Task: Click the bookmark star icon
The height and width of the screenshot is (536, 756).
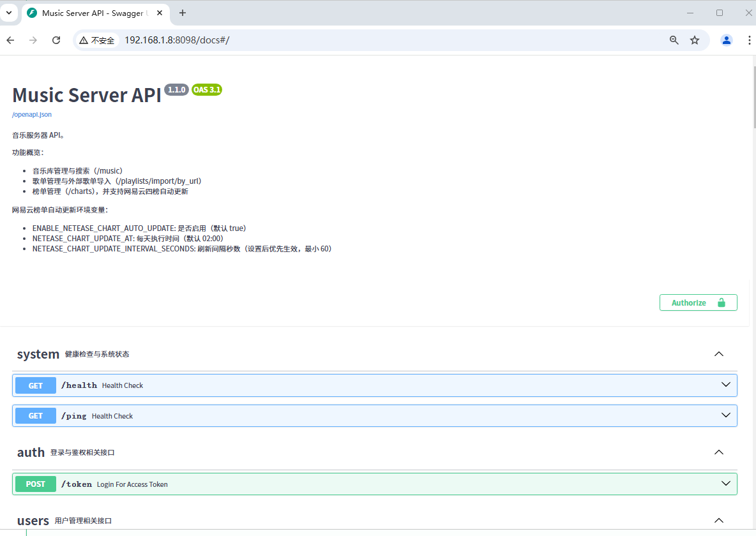Action: coord(695,40)
